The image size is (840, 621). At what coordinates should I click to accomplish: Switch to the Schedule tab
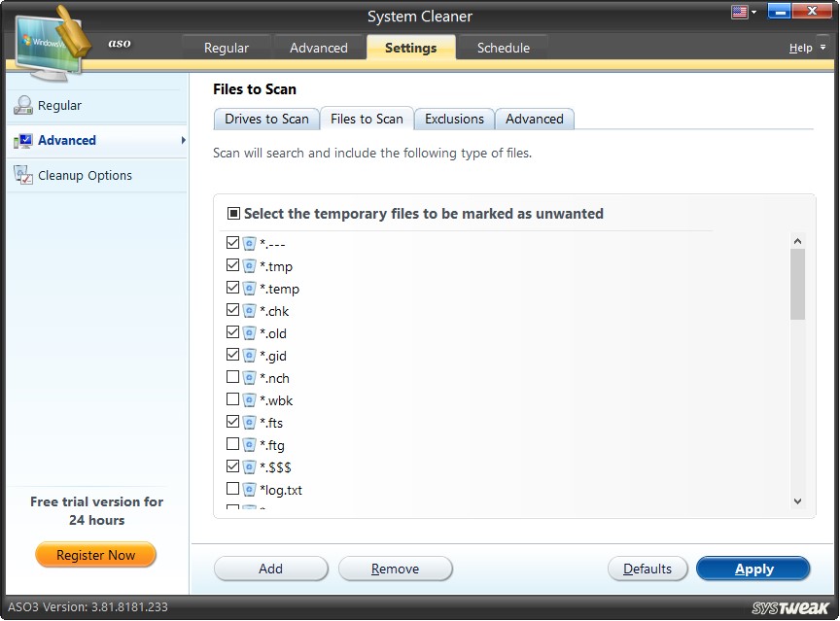tap(503, 47)
